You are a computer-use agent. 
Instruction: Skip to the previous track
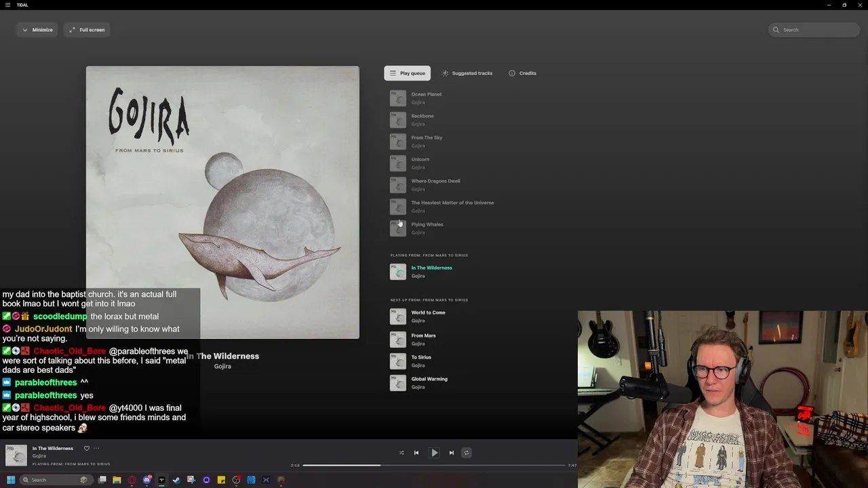coord(416,453)
